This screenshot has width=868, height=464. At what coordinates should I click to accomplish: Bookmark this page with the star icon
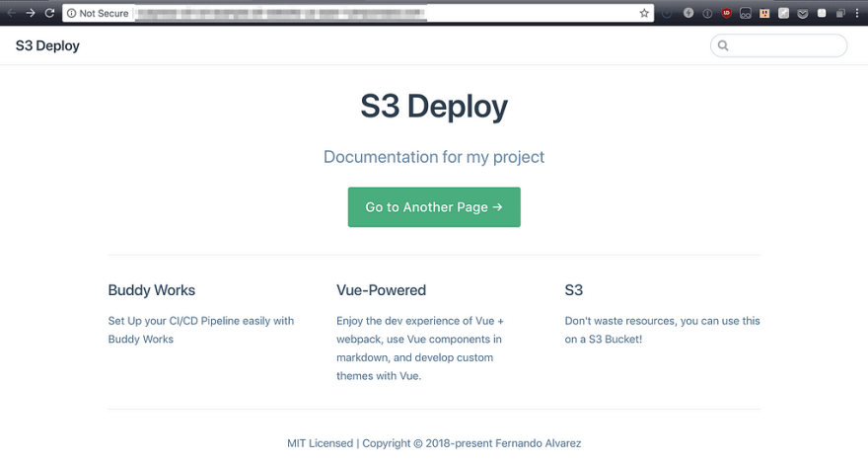point(644,13)
